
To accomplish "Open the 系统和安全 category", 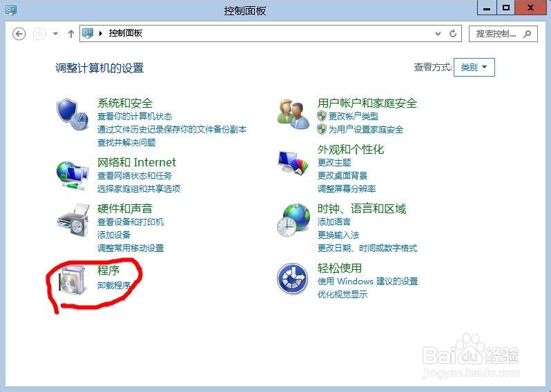I will click(x=125, y=103).
